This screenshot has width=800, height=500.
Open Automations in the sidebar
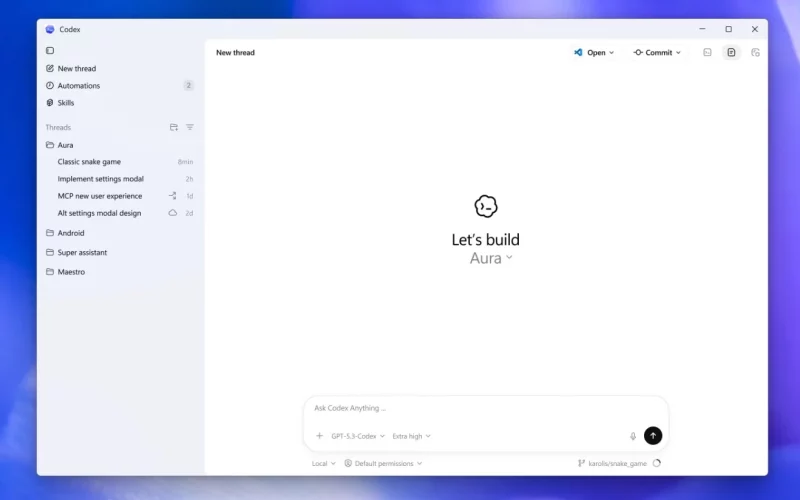78,86
